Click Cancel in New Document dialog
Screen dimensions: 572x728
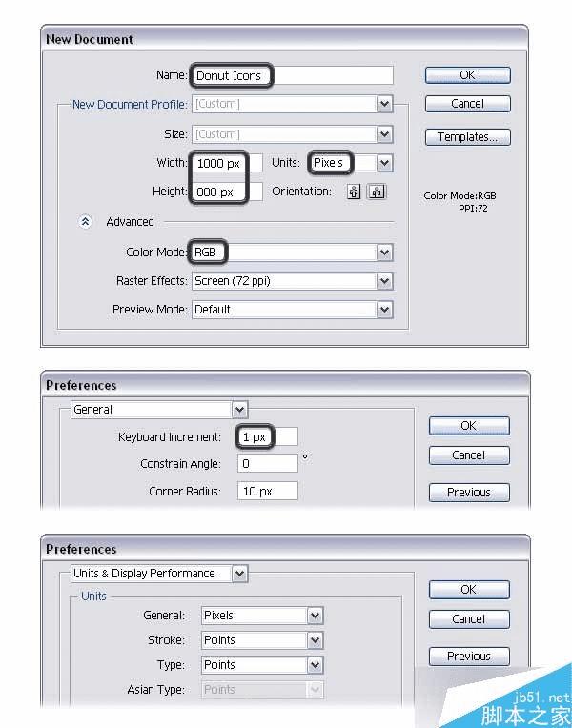tap(468, 104)
